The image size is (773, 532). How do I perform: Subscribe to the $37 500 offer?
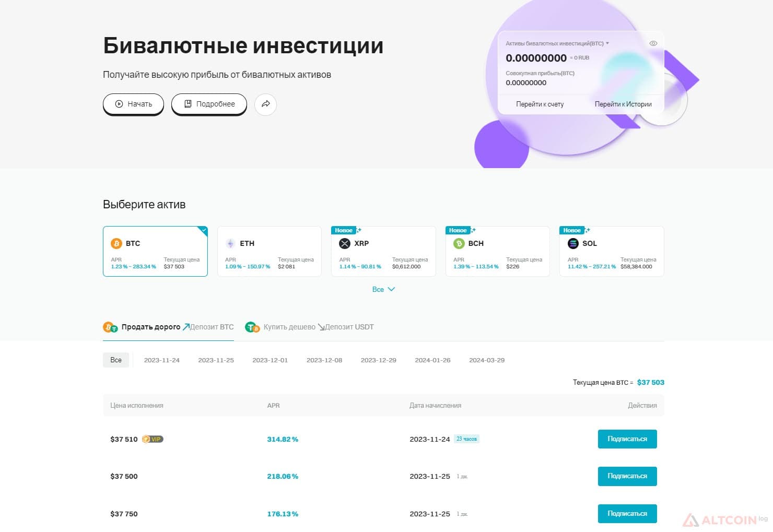click(x=627, y=476)
